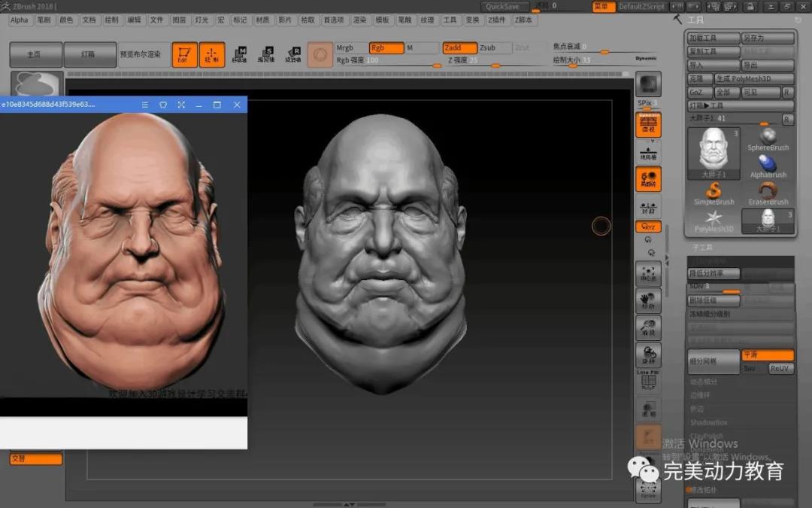812x508 pixels.
Task: Toggle the Edit mode button
Action: point(184,55)
